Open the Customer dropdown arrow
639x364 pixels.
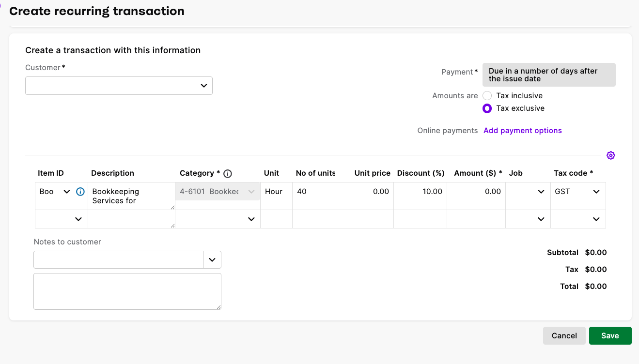[x=203, y=86]
